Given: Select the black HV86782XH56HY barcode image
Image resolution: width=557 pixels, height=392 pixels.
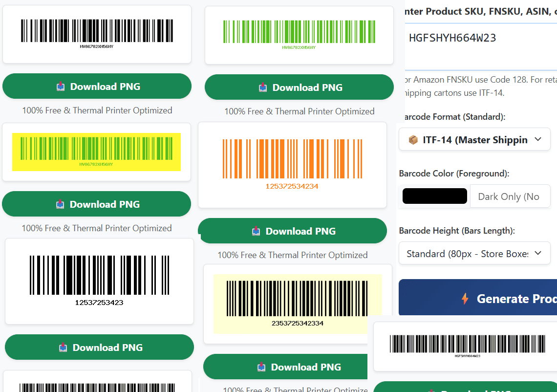Looking at the screenshot, I should 97,34.
